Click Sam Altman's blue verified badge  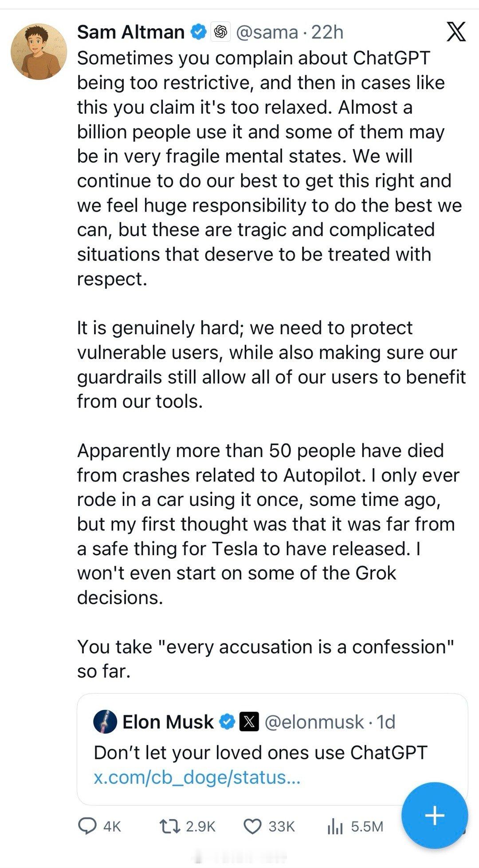tap(198, 32)
